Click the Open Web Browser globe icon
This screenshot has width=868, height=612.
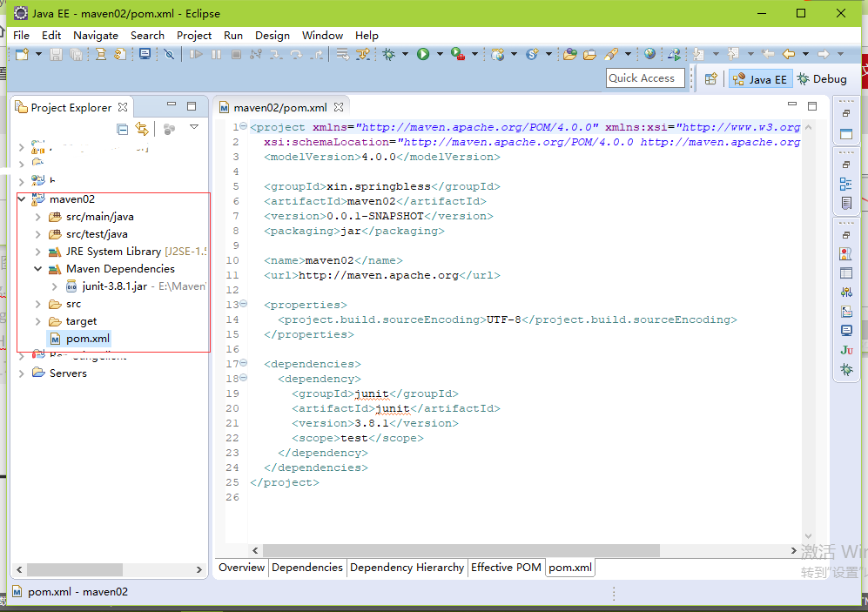(649, 54)
